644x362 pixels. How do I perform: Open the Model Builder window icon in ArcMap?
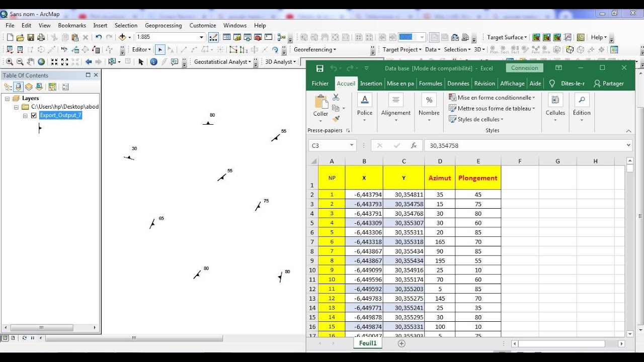(282, 37)
